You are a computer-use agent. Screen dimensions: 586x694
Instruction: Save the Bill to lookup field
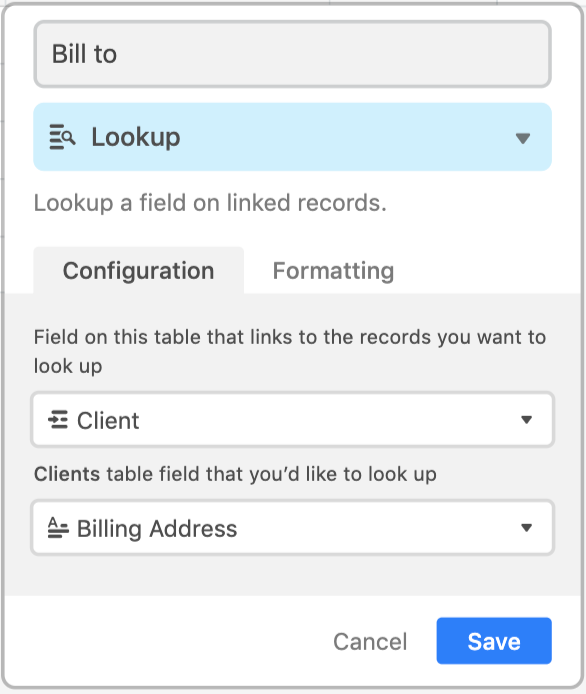(494, 641)
